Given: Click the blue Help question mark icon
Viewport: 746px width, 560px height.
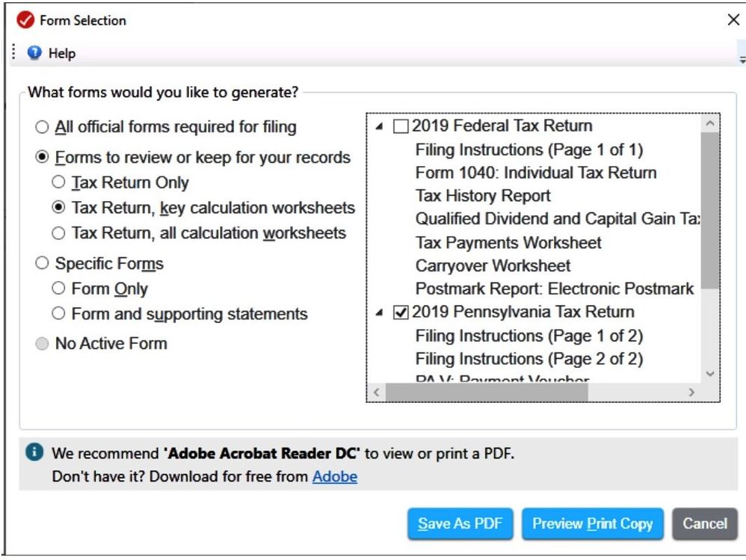Looking at the screenshot, I should click(x=34, y=53).
